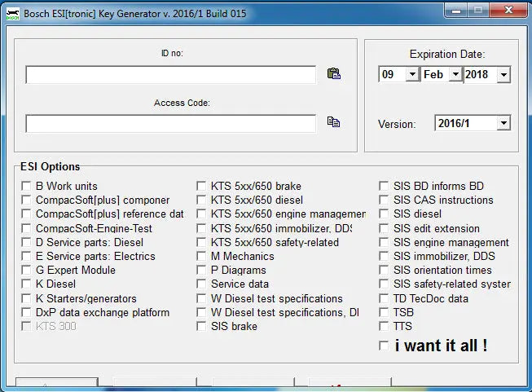Check the 'i want it all !' option
Screen dimensions: 532x392
[x=384, y=346]
